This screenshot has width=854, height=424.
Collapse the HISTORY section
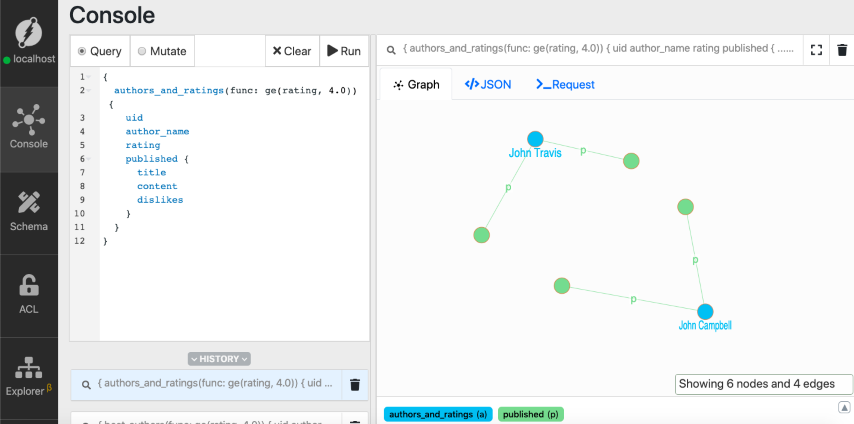click(219, 358)
